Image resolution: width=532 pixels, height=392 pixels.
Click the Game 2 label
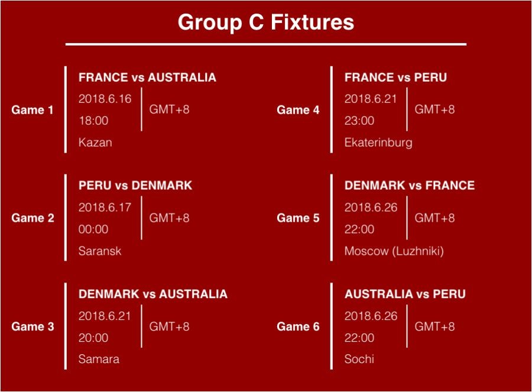[33, 218]
